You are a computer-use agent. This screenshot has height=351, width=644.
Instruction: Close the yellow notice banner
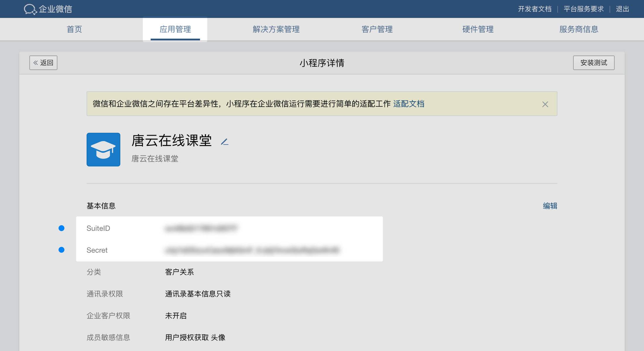545,104
